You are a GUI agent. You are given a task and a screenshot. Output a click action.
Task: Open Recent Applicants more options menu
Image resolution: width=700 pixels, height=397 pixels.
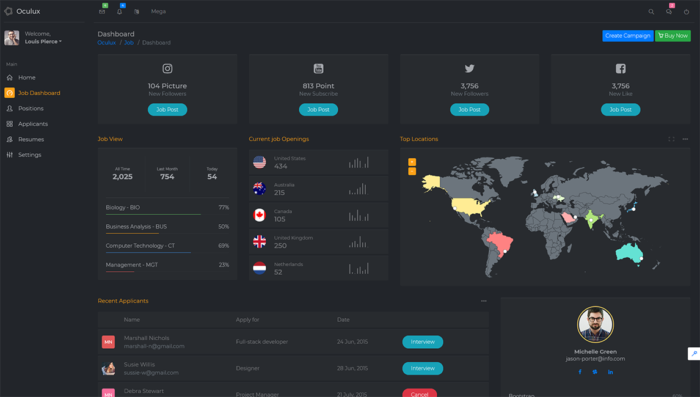tap(483, 301)
